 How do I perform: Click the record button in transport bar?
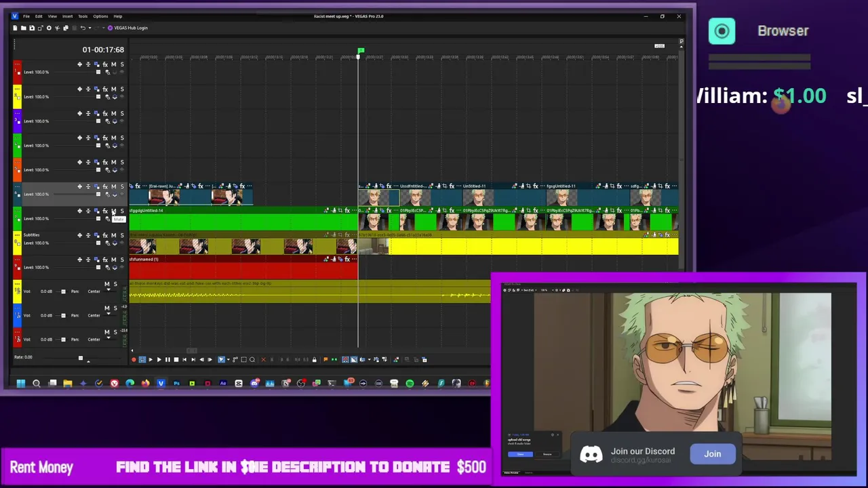point(134,360)
